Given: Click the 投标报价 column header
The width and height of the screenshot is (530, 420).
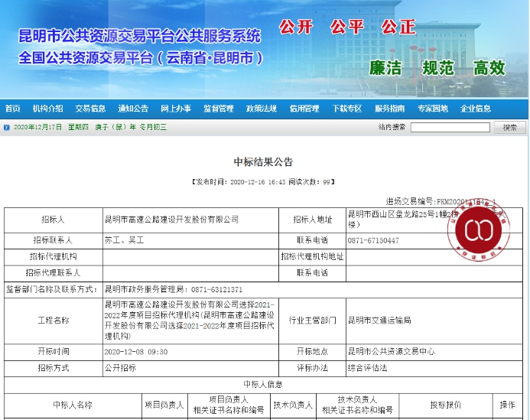Looking at the screenshot, I should (445, 405).
